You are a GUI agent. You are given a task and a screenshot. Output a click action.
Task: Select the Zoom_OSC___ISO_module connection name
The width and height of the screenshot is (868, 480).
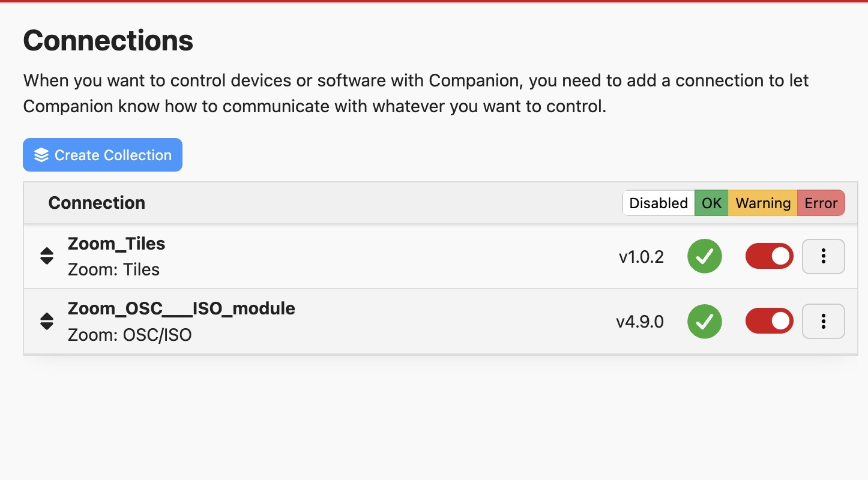[x=181, y=308]
